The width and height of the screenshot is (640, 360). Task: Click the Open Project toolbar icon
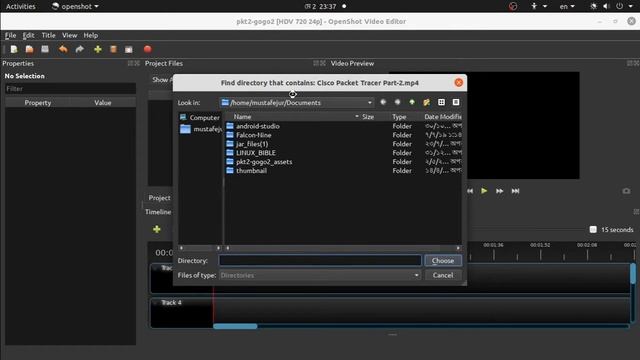[x=29, y=49]
